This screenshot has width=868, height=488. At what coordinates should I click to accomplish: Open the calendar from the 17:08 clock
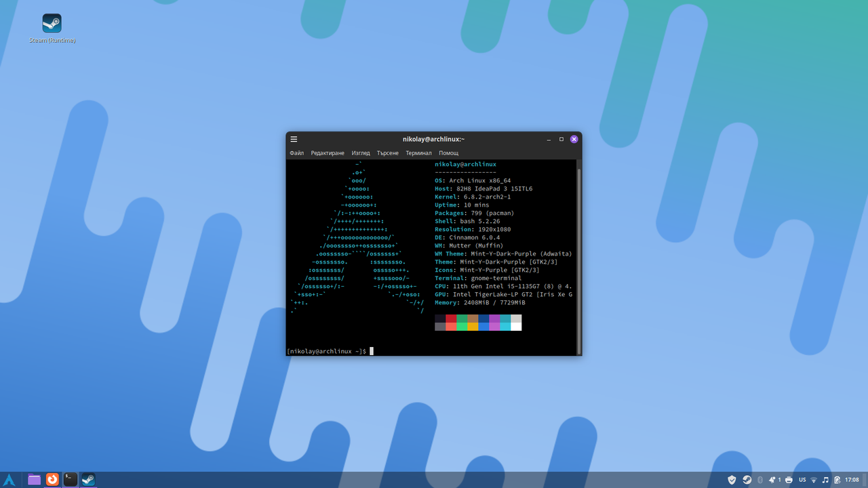(x=852, y=480)
